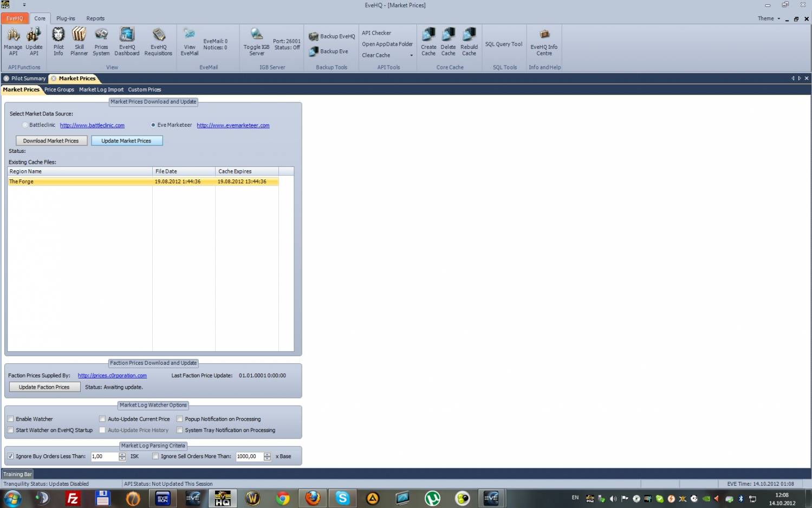
Task: Click the Windows Start button
Action: [12, 498]
